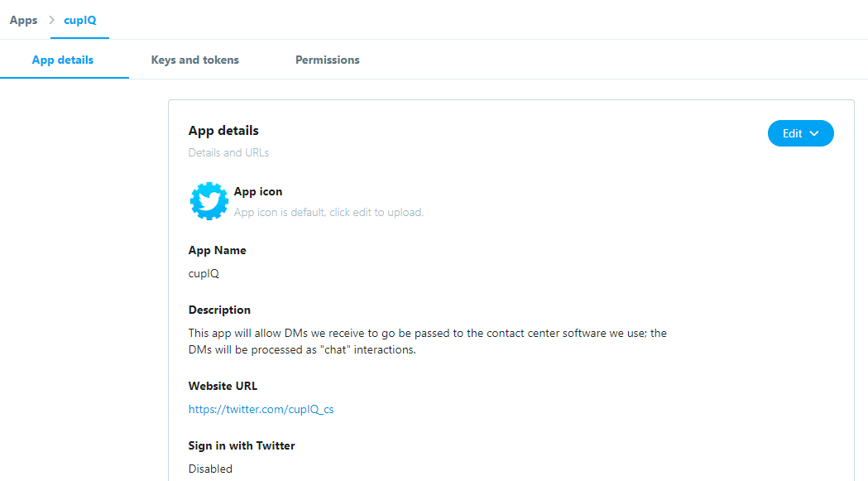Screen dimensions: 868x481
Task: Open the Permissions tab
Action: (327, 60)
